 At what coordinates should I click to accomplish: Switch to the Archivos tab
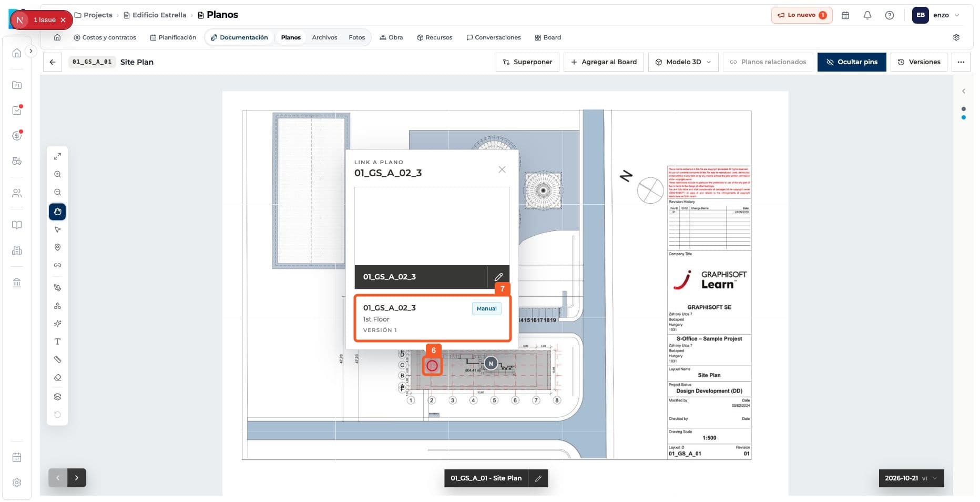point(324,37)
